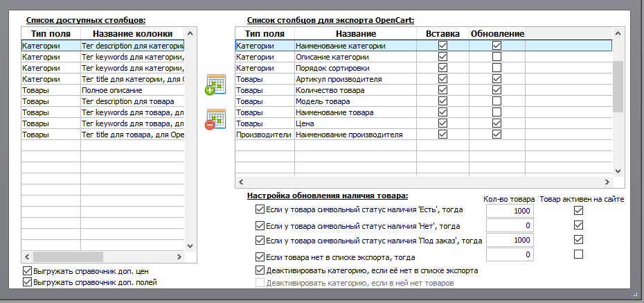Screen dimensions: 644x303
Task: Edit quantity field for status 'Под заказ'
Action: [510, 240]
